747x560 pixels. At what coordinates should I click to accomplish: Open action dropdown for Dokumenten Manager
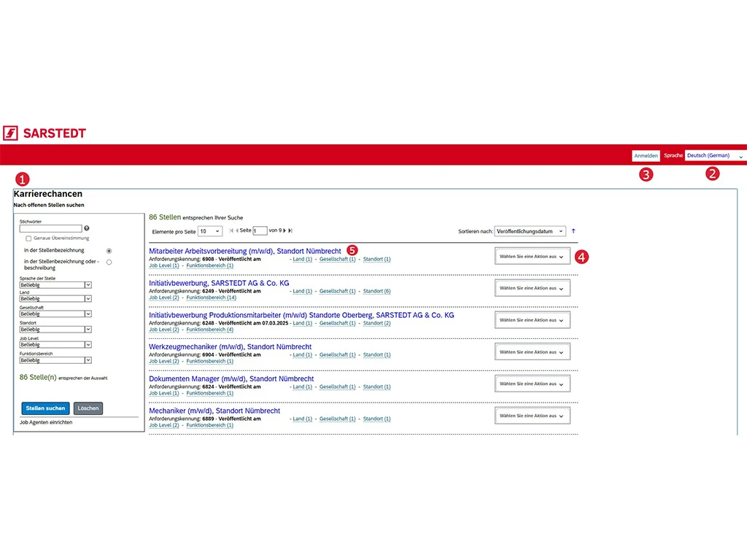coord(532,384)
